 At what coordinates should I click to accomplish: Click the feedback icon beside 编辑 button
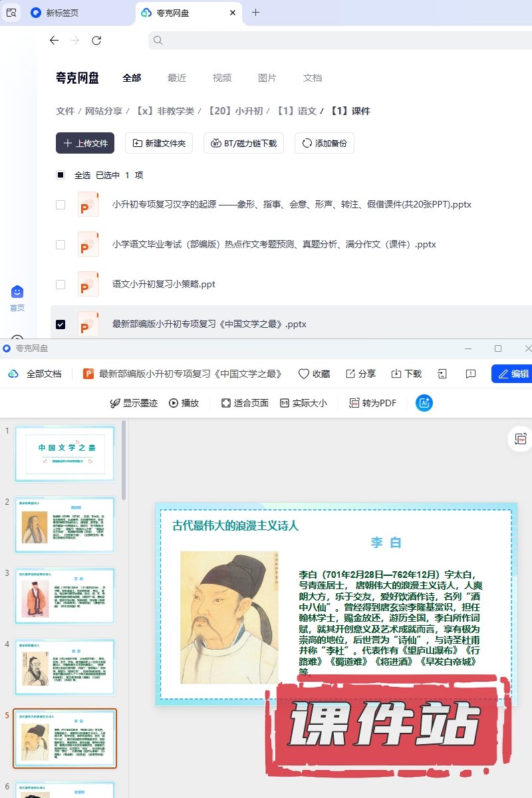coord(471,374)
